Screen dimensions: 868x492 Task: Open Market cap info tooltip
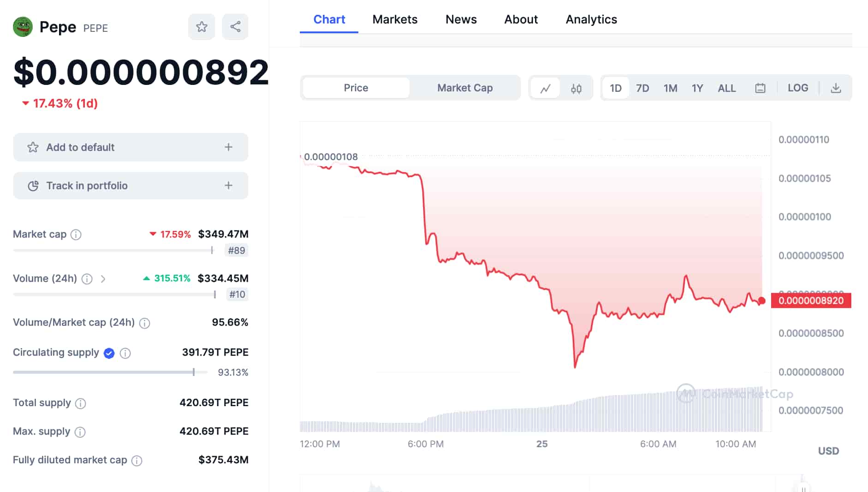(76, 235)
